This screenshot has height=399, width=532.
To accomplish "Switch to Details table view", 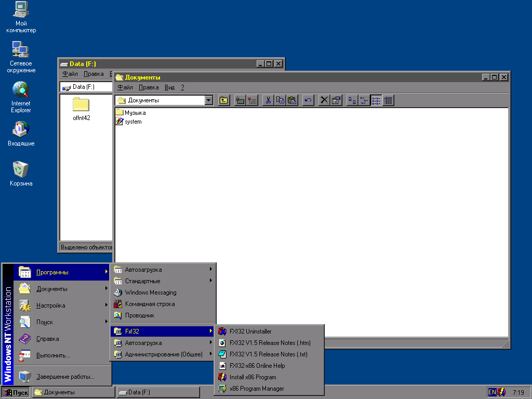I will pyautogui.click(x=388, y=100).
